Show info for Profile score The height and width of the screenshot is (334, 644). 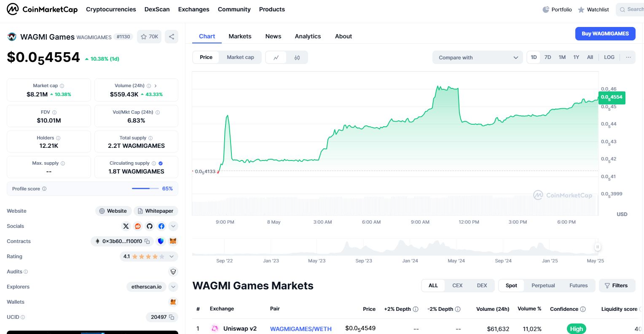(44, 189)
